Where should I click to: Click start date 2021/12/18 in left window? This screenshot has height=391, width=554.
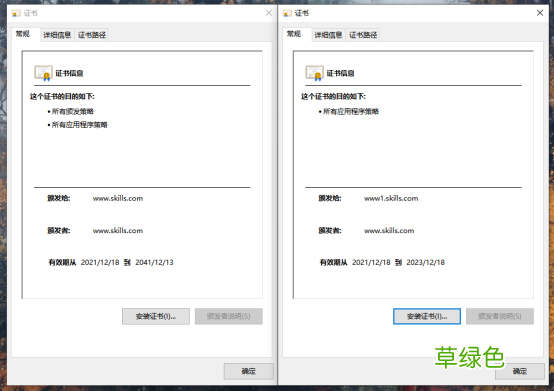pos(100,262)
